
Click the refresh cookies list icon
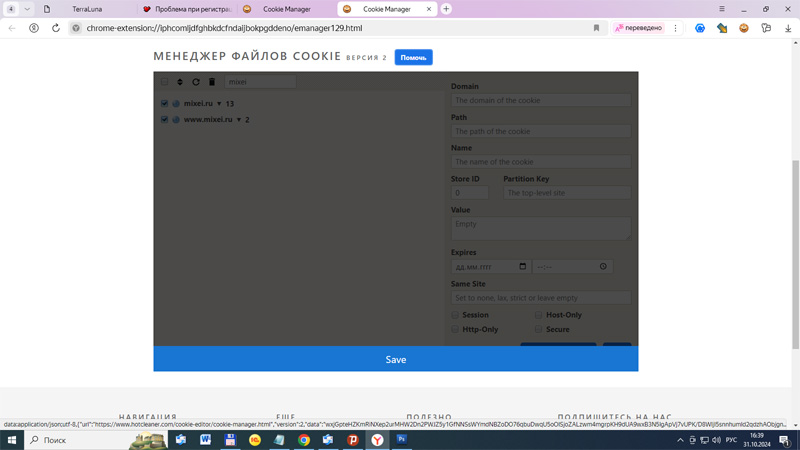click(x=196, y=82)
